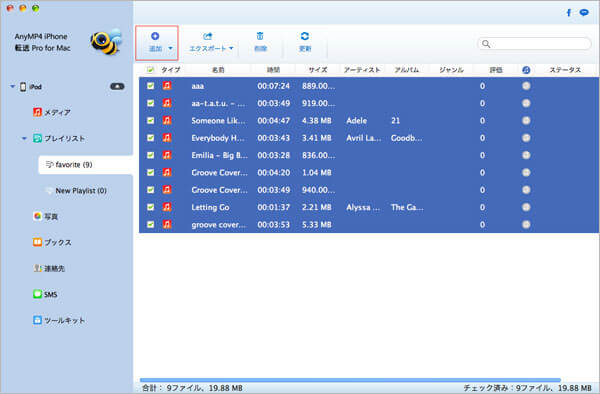Collapse the プレイリスト section
Image resolution: width=600 pixels, height=394 pixels.
pyautogui.click(x=24, y=138)
